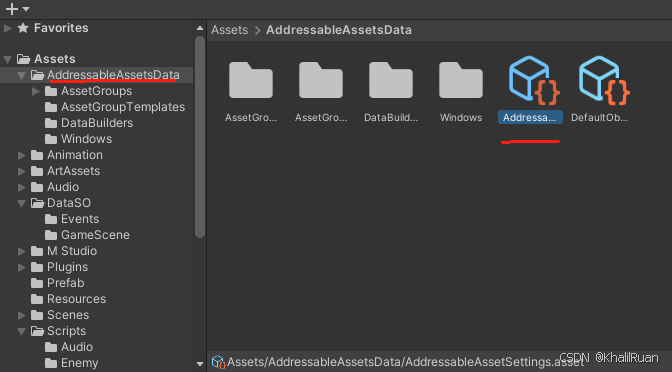The width and height of the screenshot is (672, 372).
Task: Expand the Favorites section
Action: point(8,28)
